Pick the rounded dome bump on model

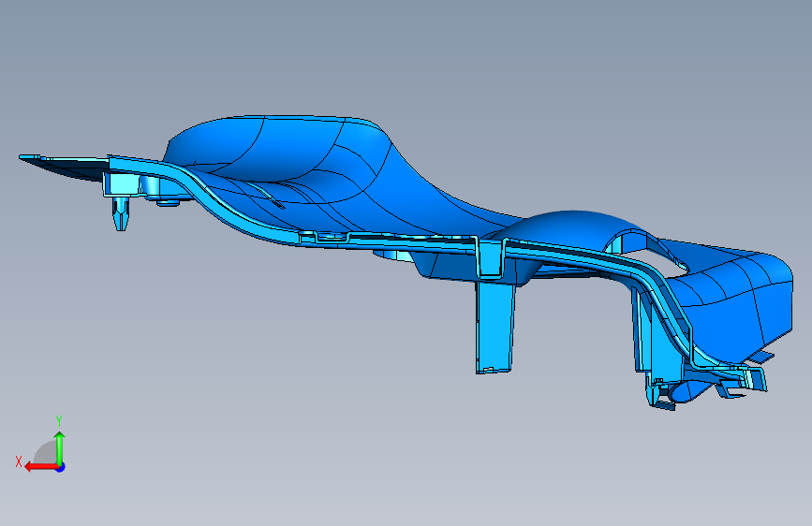coord(572,226)
